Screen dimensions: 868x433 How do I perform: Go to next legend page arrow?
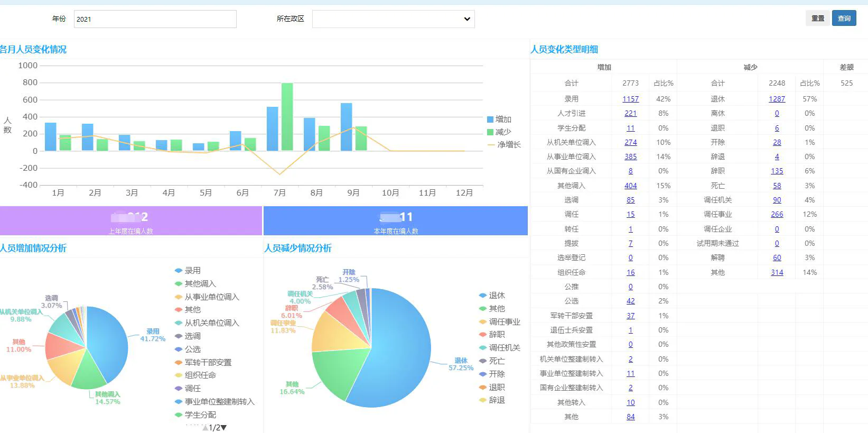[x=224, y=427]
